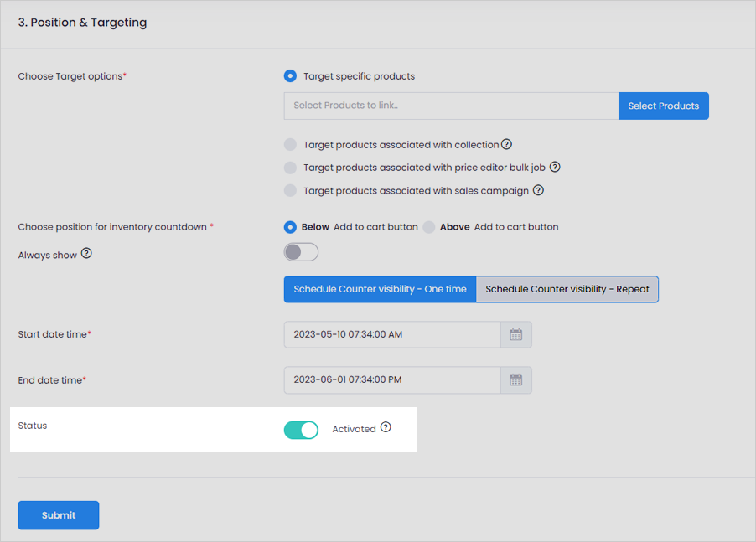Screen dimensions: 756x542
Task: Select sales campaign target option
Action: coord(290,190)
